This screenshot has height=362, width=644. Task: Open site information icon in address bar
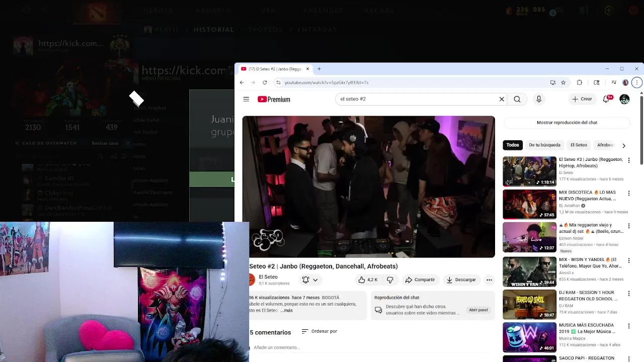coord(278,82)
